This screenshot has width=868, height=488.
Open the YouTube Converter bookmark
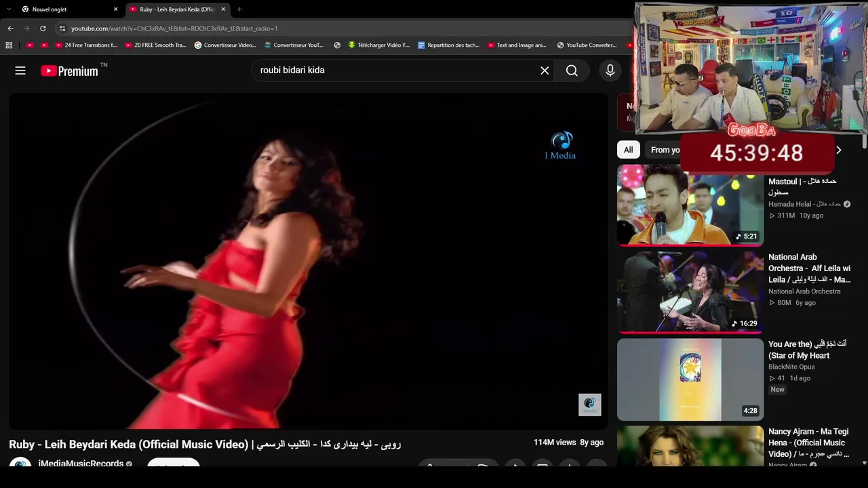point(587,45)
